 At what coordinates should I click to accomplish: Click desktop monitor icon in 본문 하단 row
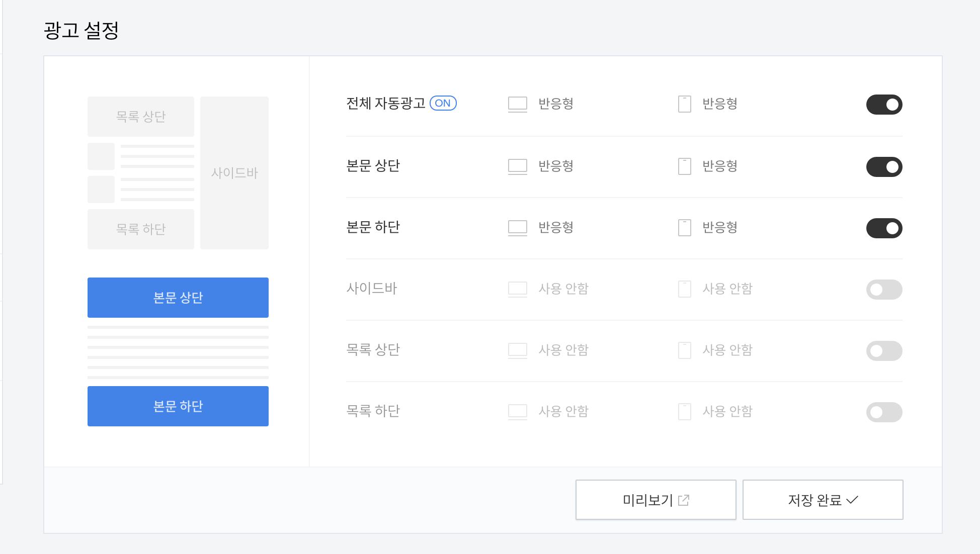point(517,228)
